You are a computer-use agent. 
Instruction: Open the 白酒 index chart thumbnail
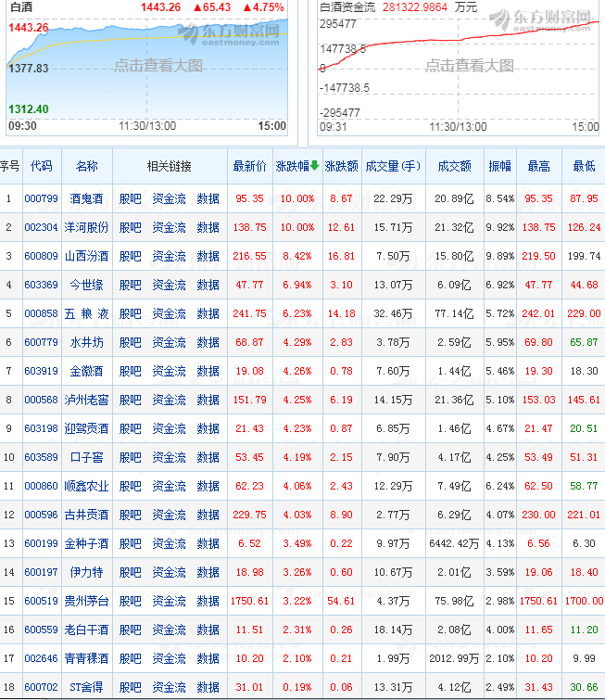click(x=147, y=68)
